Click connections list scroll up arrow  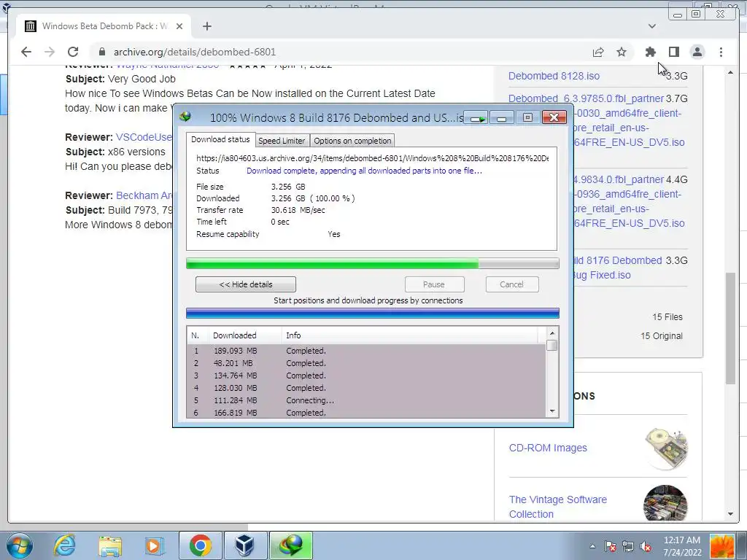coord(552,333)
